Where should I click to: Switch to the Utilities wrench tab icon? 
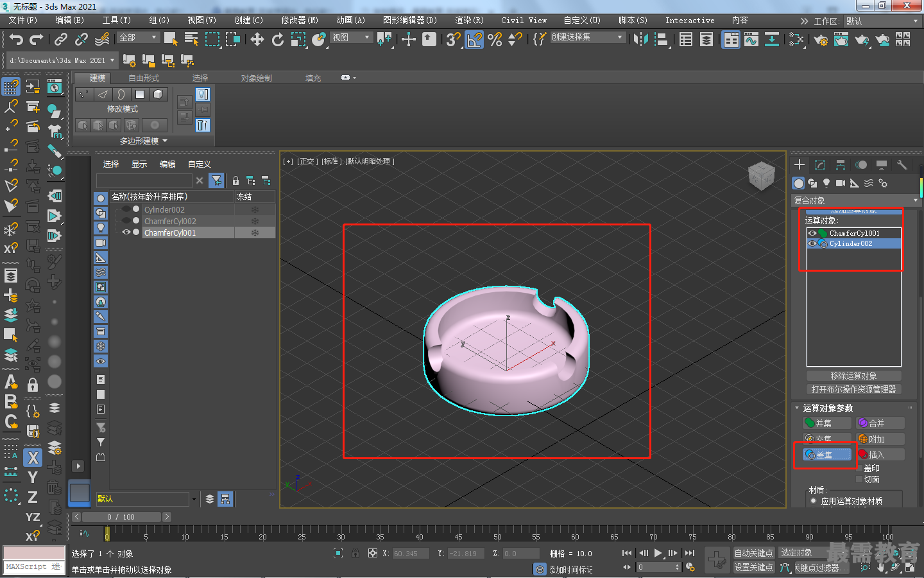point(902,165)
